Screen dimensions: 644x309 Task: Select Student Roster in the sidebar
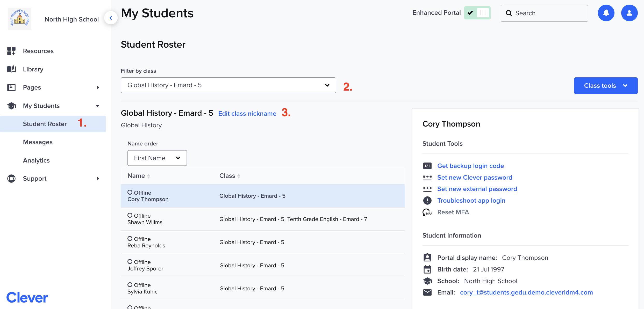click(53, 124)
